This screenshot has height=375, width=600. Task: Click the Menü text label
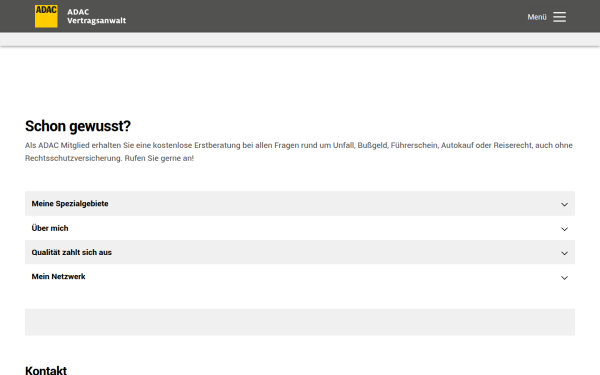[537, 17]
